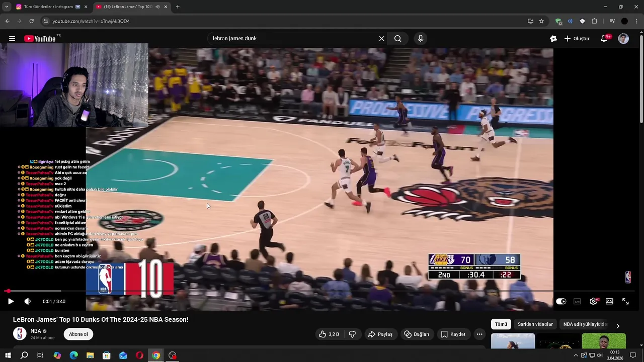Toggle subtitles in video player
The height and width of the screenshot is (362, 644).
[x=577, y=301]
